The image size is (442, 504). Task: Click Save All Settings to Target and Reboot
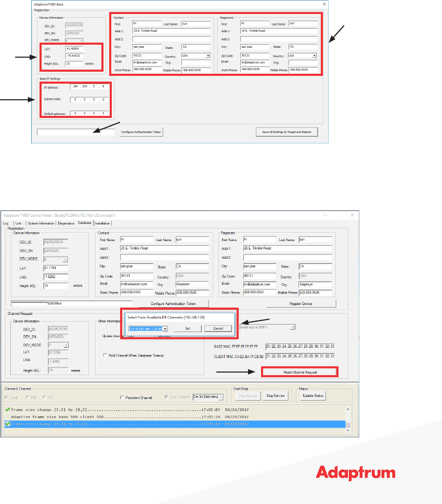point(287,132)
